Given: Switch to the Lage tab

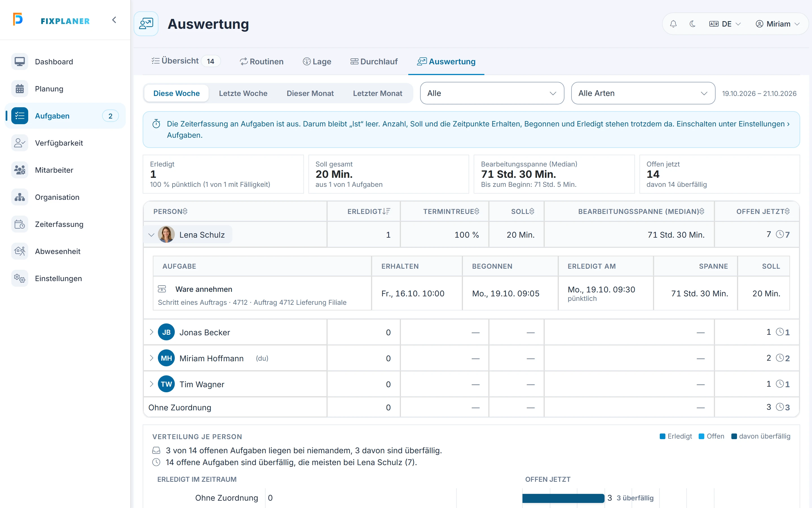Looking at the screenshot, I should pos(317,62).
